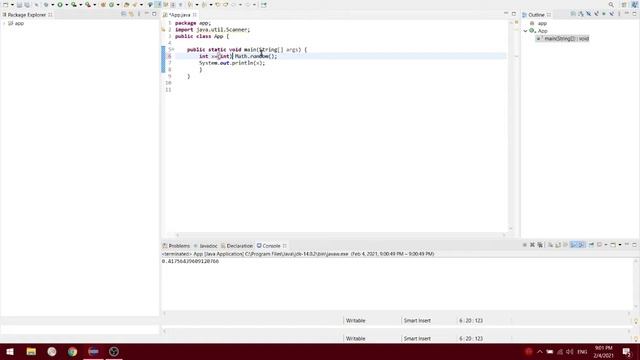Screen dimensions: 640x360
Task: Click the New Java Class icon
Action: (x=111, y=4)
